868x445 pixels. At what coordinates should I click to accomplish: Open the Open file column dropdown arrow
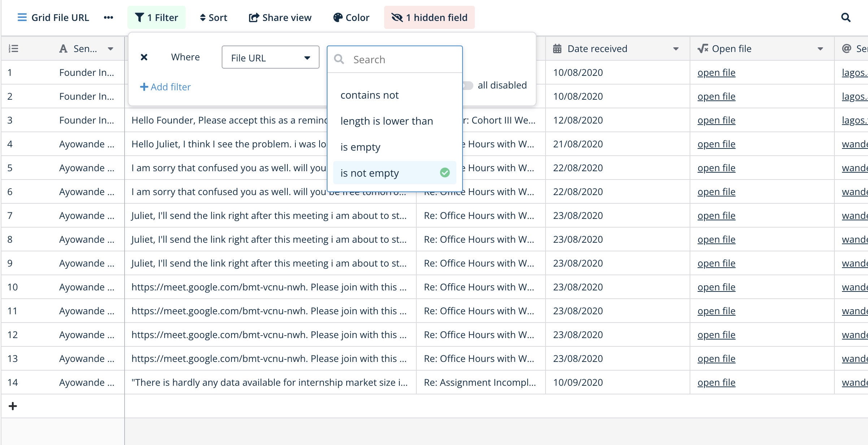820,49
